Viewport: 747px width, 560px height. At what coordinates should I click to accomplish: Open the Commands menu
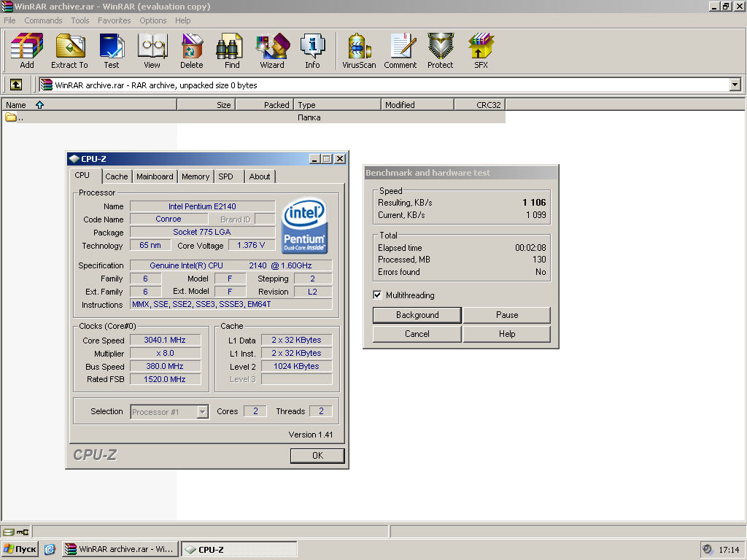pos(43,20)
